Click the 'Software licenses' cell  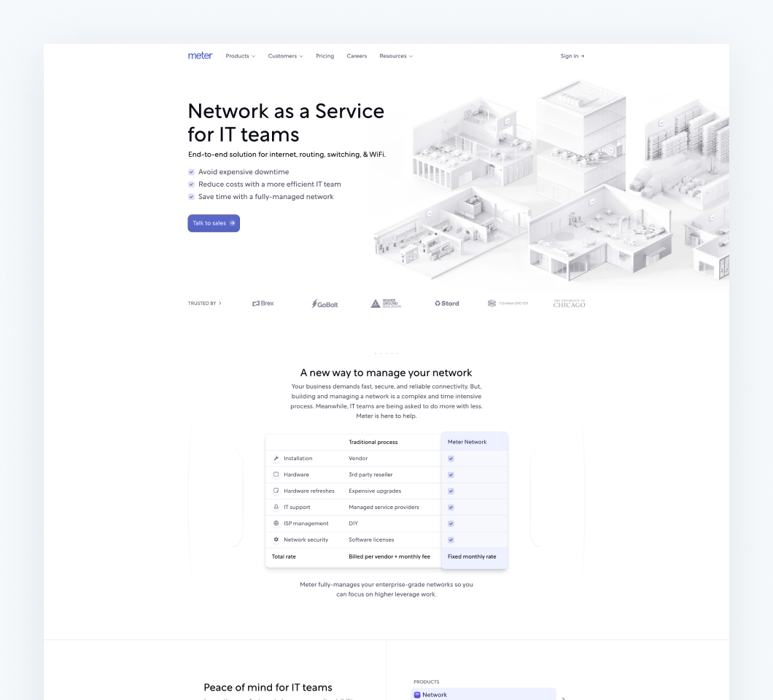click(371, 540)
